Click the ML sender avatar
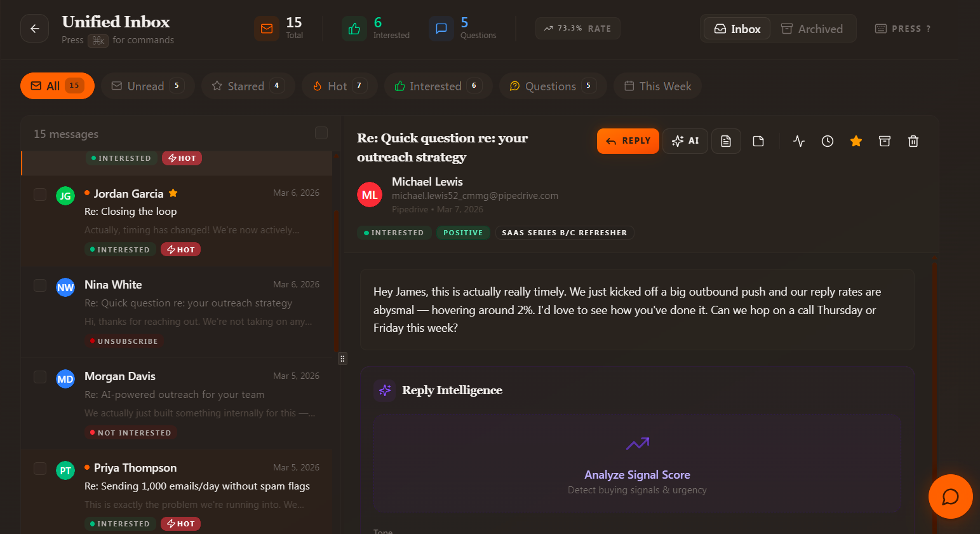Screen dimensions: 980x534 click(x=370, y=195)
